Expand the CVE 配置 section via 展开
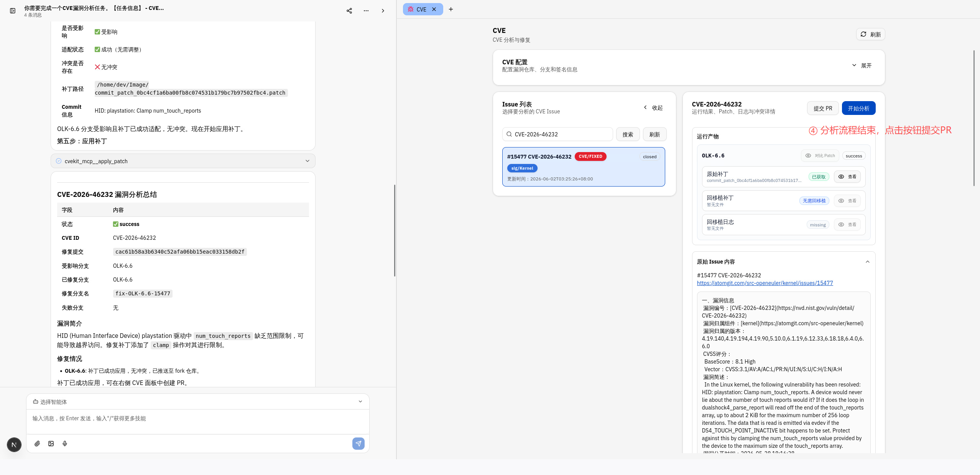The width and height of the screenshot is (980, 475). (x=862, y=66)
